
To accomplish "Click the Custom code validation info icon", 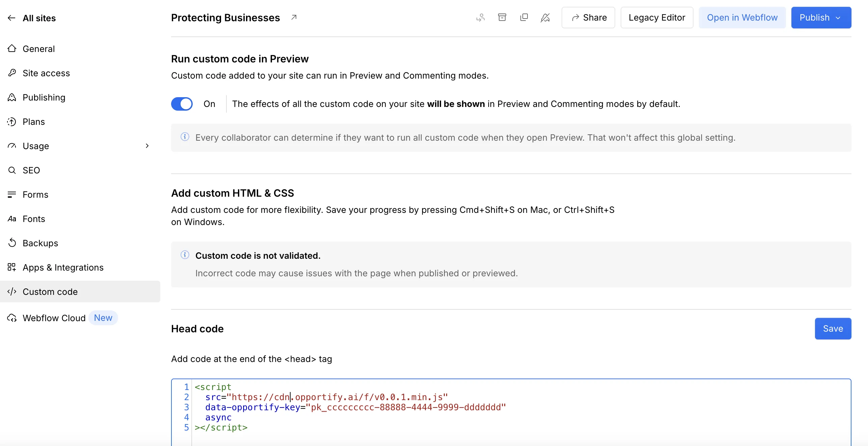I will click(185, 255).
